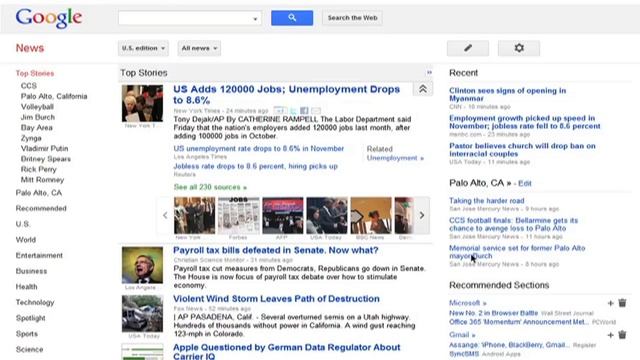This screenshot has width=640, height=360.
Task: Select Volleyball topic in sidebar
Action: pos(37,107)
